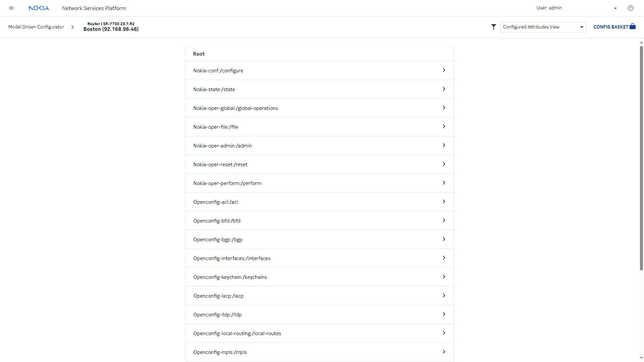
Task: Go to Model Driven Configurator breadcrumb
Action: 36,27
